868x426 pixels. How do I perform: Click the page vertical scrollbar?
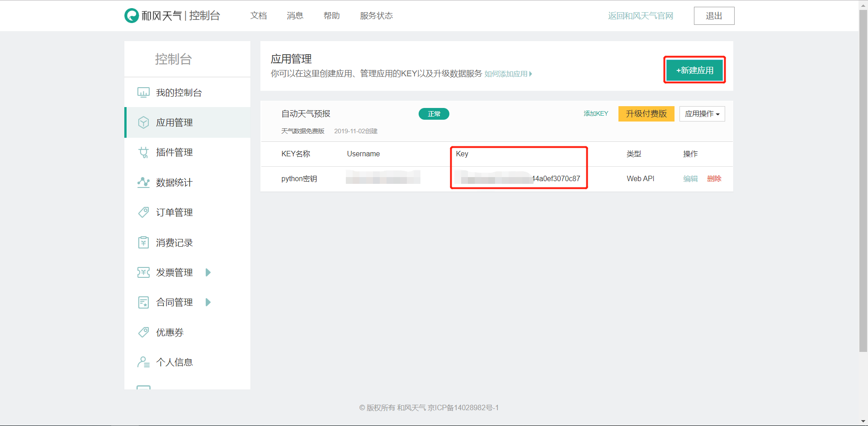click(863, 181)
